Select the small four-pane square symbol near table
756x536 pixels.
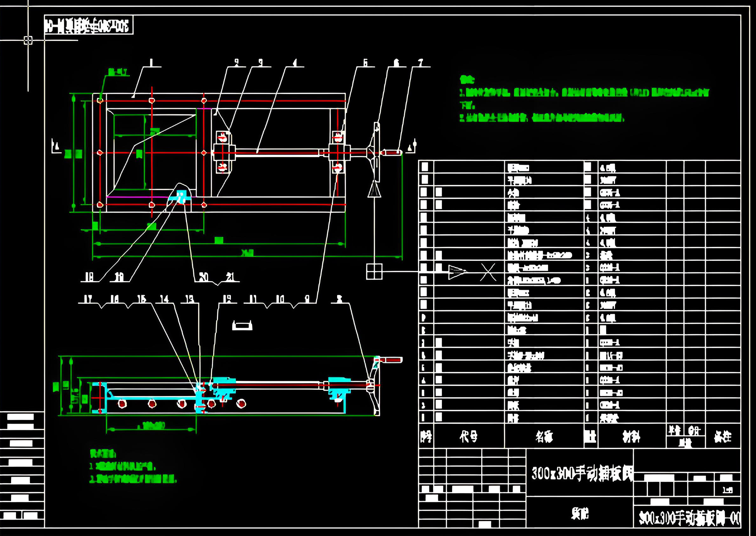[x=374, y=271]
